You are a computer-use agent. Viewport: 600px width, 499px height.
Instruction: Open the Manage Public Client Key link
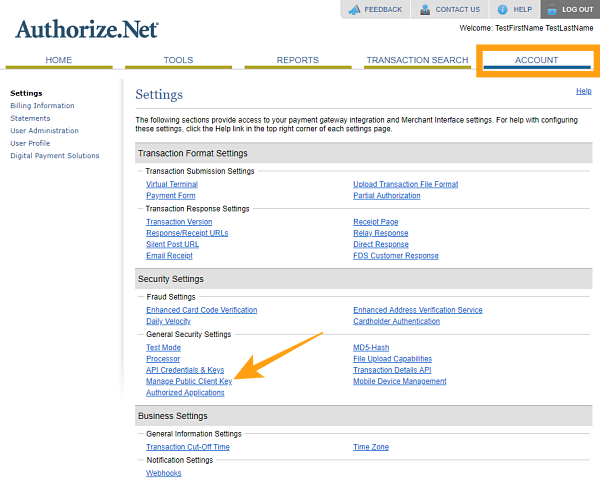(x=189, y=381)
